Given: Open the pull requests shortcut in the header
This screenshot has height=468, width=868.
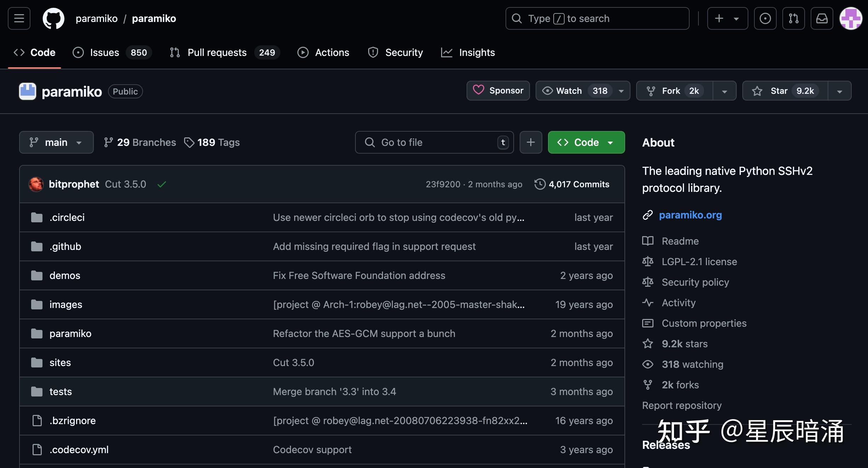Looking at the screenshot, I should pyautogui.click(x=793, y=18).
